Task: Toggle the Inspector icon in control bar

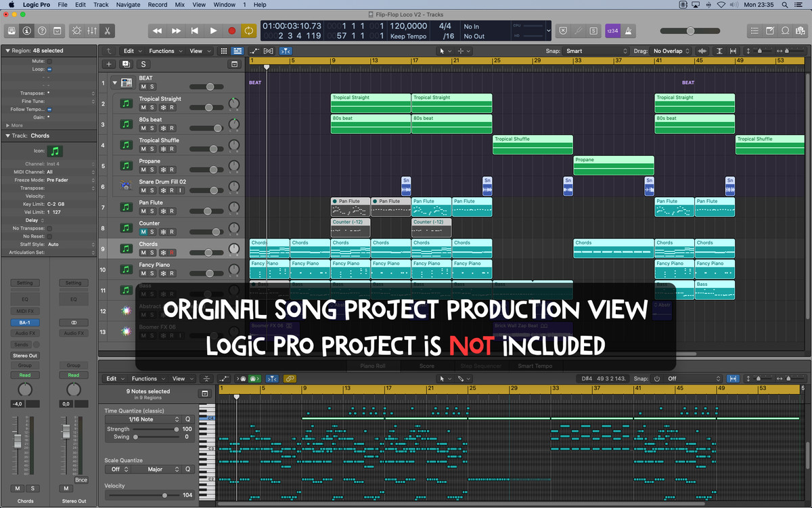Action: click(x=26, y=30)
